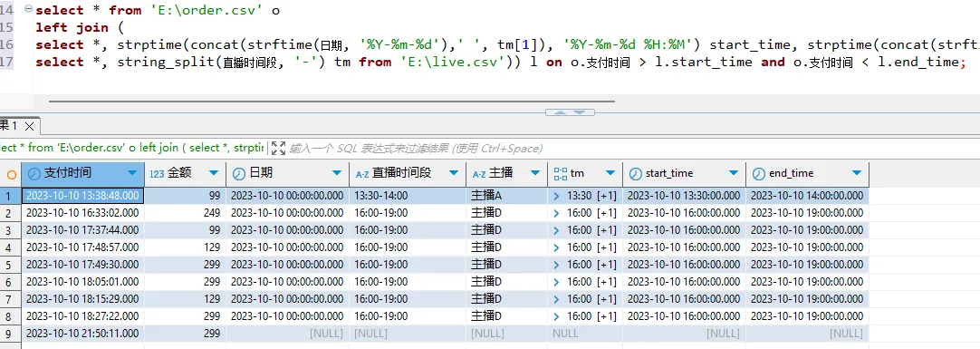
Task: Select row header number 5
Action: click(11, 265)
